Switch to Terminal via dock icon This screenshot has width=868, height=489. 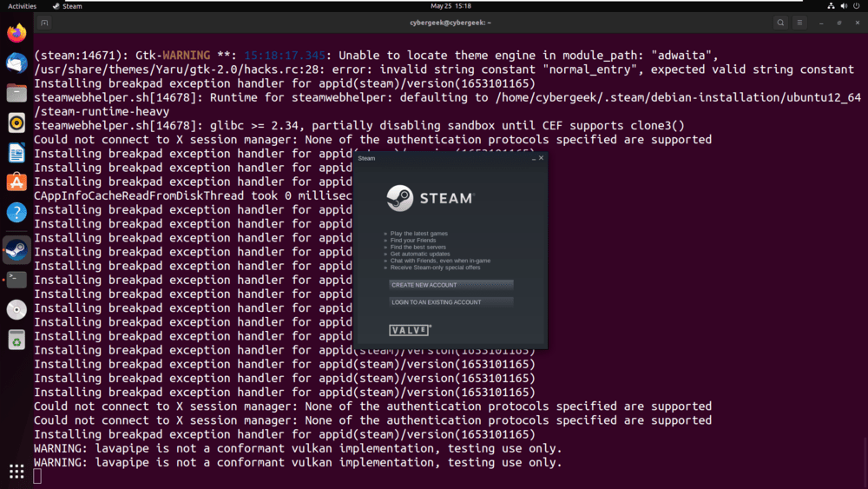[16, 280]
